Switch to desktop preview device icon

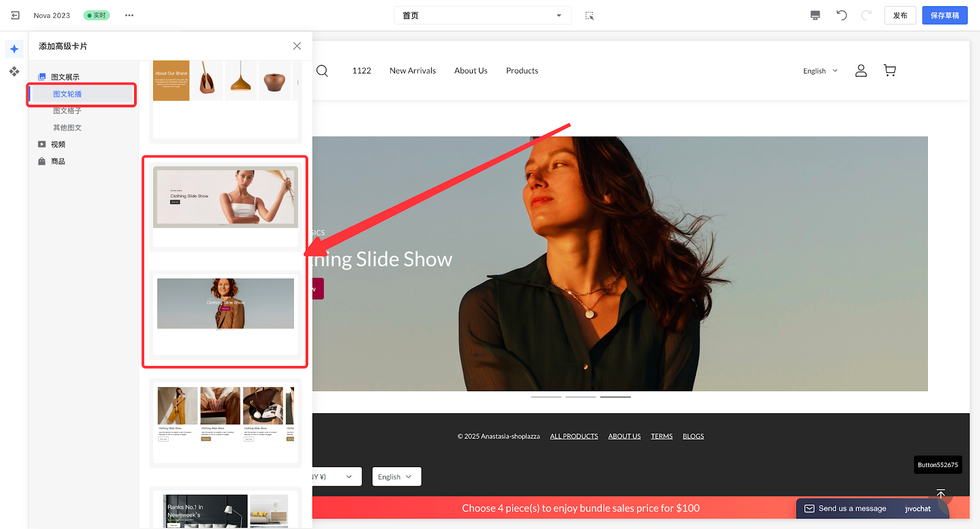tap(815, 15)
